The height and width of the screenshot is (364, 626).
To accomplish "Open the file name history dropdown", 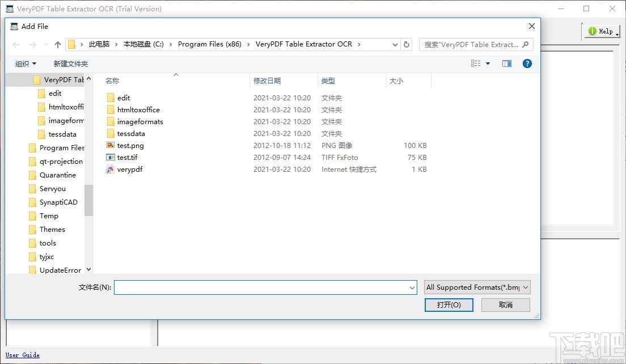I will click(413, 287).
